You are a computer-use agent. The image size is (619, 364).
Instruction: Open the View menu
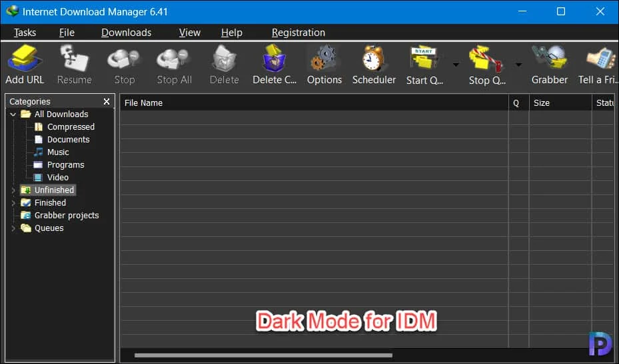(x=189, y=33)
